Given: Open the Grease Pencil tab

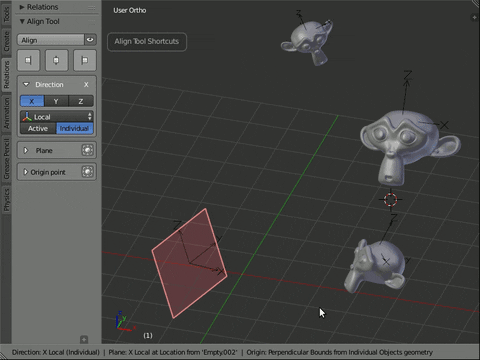Looking at the screenshot, I should [x=6, y=159].
